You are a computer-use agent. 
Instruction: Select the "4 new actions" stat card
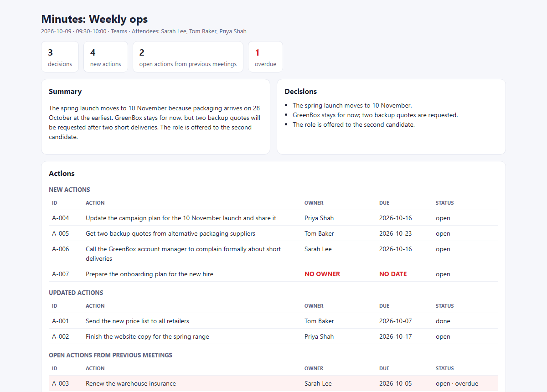click(106, 57)
